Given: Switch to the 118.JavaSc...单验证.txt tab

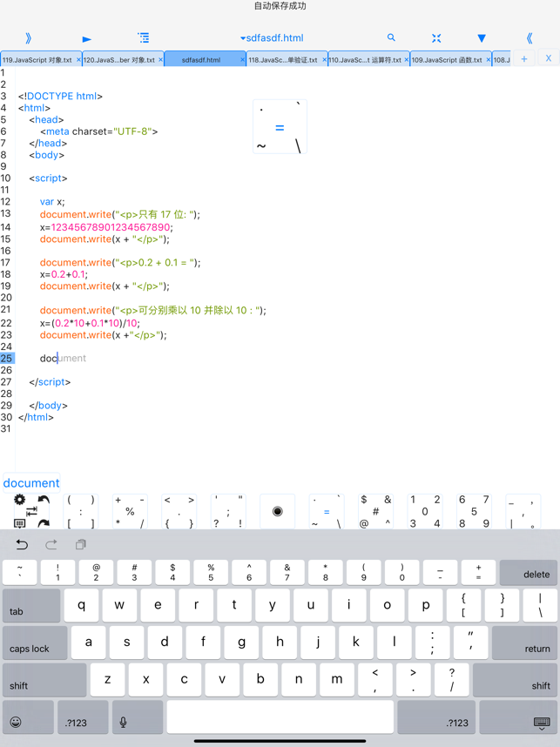Looking at the screenshot, I should 283,60.
